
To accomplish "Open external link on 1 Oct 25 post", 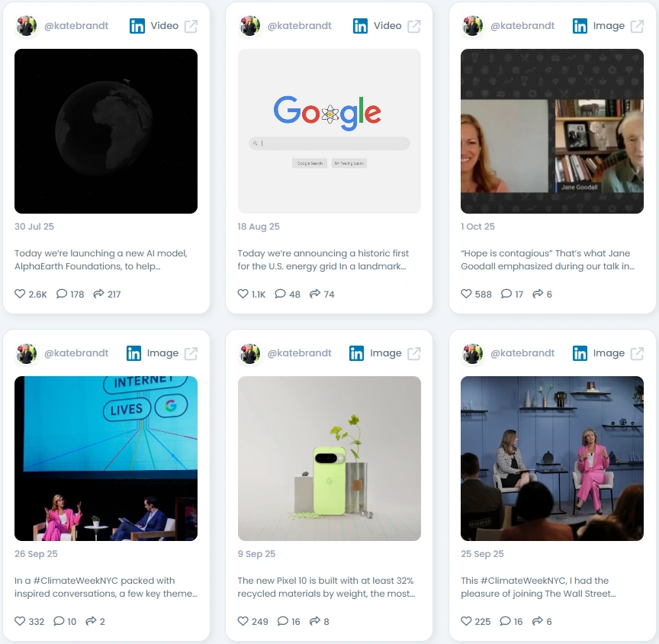I will (x=637, y=26).
